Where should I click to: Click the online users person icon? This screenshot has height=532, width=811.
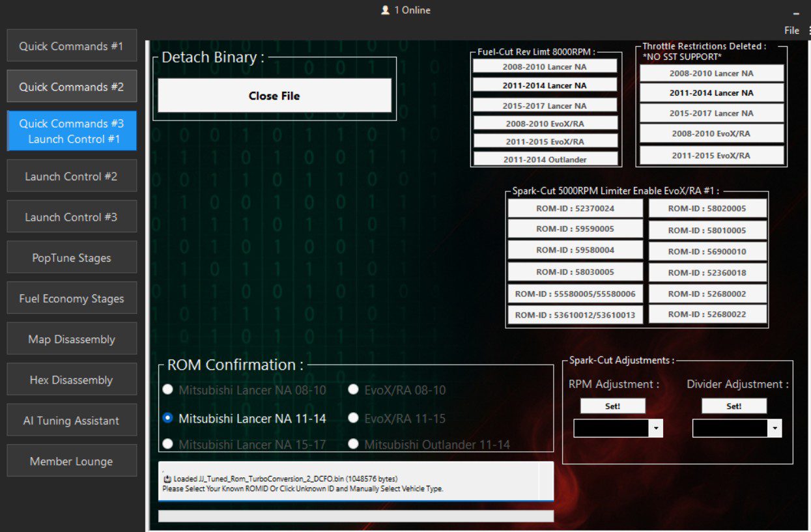pos(385,10)
